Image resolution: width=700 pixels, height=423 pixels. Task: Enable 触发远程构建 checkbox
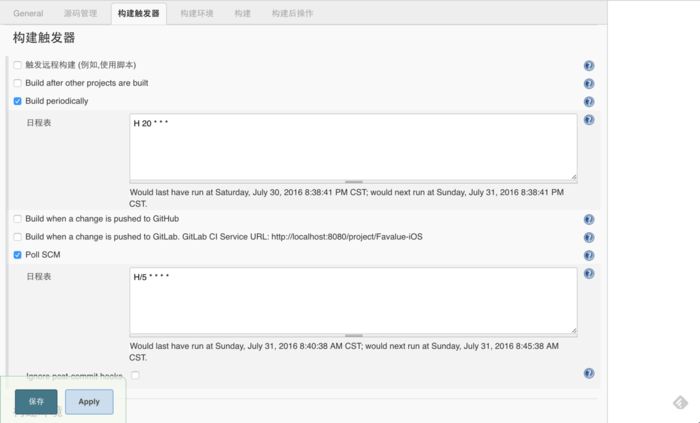coord(17,65)
